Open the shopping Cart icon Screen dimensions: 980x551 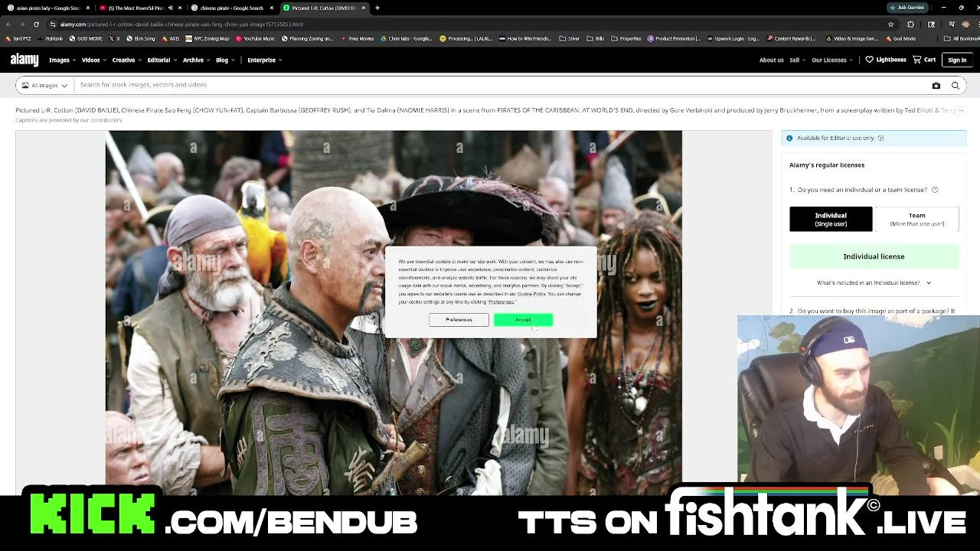[916, 60]
